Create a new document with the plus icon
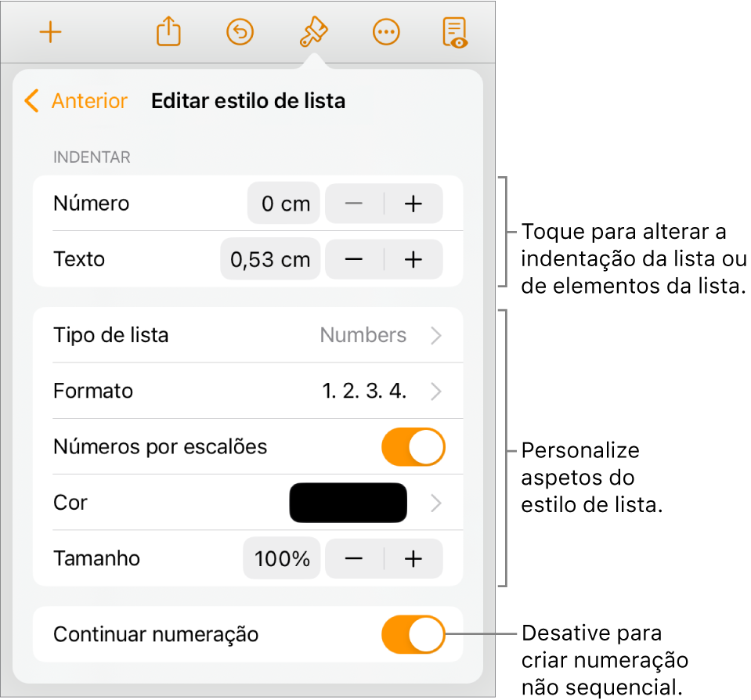This screenshot has width=751, height=700. click(x=50, y=31)
